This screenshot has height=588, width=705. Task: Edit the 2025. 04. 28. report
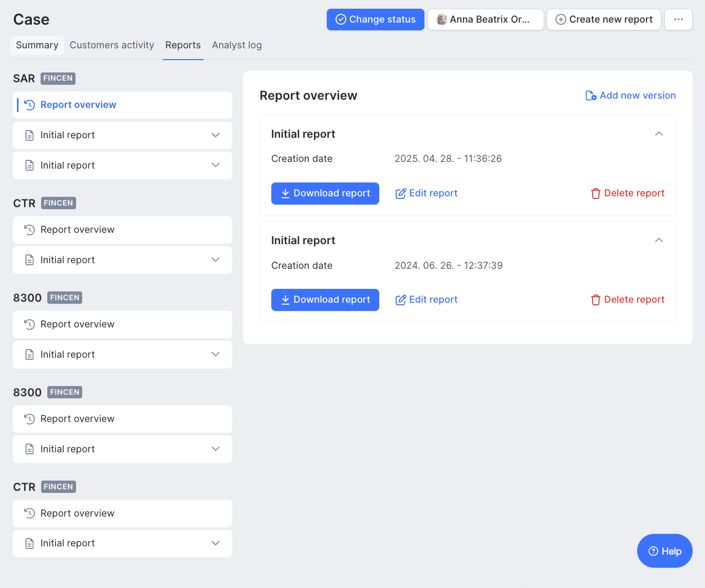pyautogui.click(x=426, y=193)
